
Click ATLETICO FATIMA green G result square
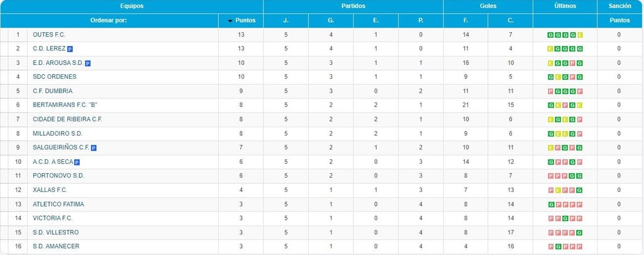551,205
